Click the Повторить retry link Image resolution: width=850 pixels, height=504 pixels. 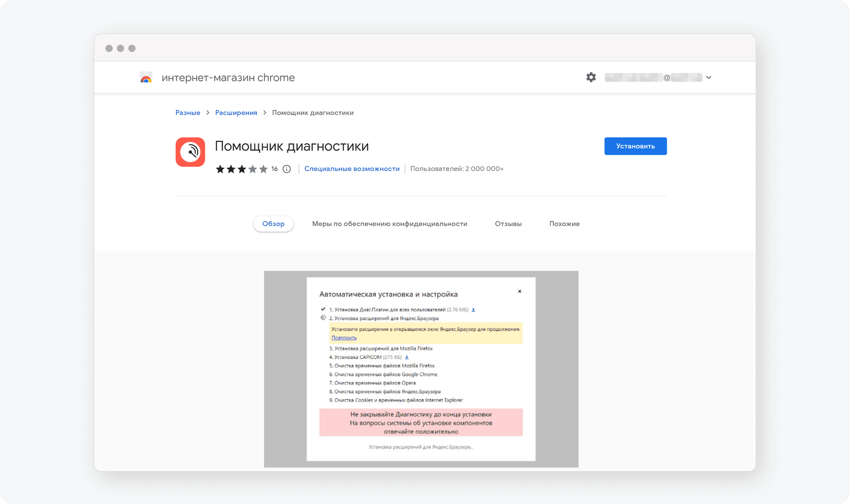tap(344, 337)
